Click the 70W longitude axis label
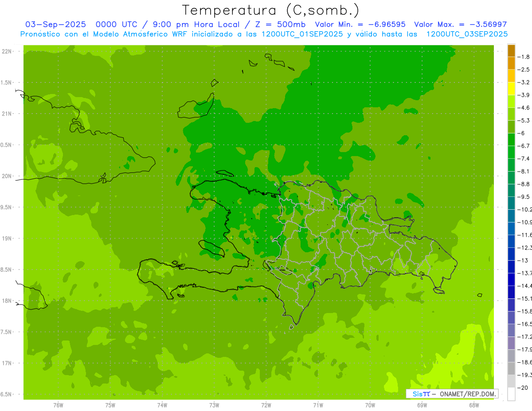Screen dimensions: 532x411 pos(370,405)
